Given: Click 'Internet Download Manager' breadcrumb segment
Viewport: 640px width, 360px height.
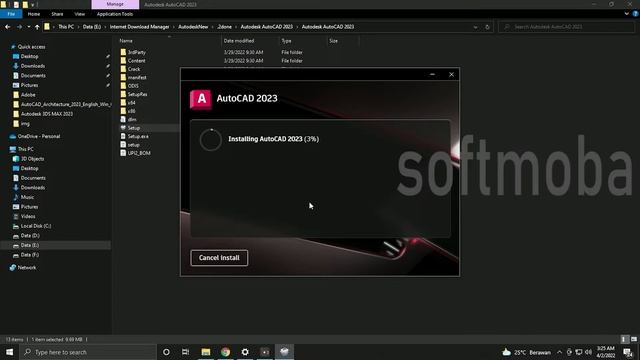Looking at the screenshot, I should pyautogui.click(x=139, y=27).
